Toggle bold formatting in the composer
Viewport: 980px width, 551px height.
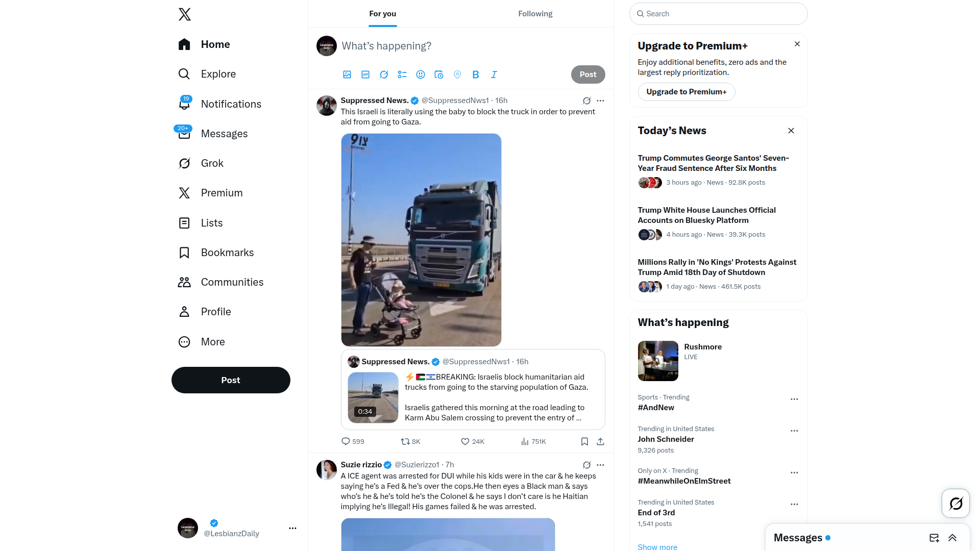(476, 74)
